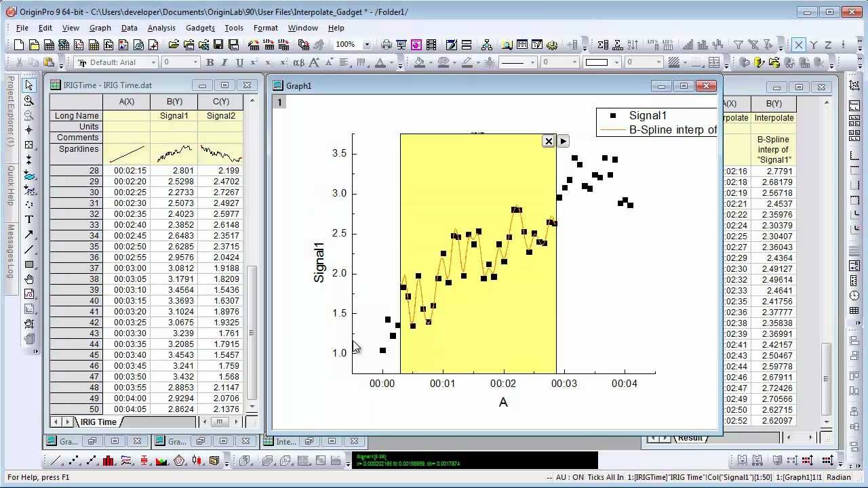Screen dimensions: 868x488
Task: Open the line color dropdown arrow
Action: click(x=479, y=62)
